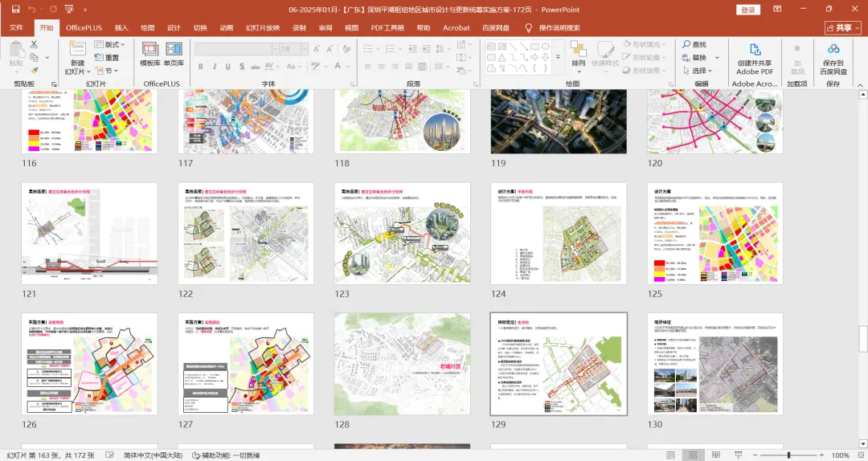
Task: Switch to Reading view in status bar
Action: pyautogui.click(x=715, y=455)
